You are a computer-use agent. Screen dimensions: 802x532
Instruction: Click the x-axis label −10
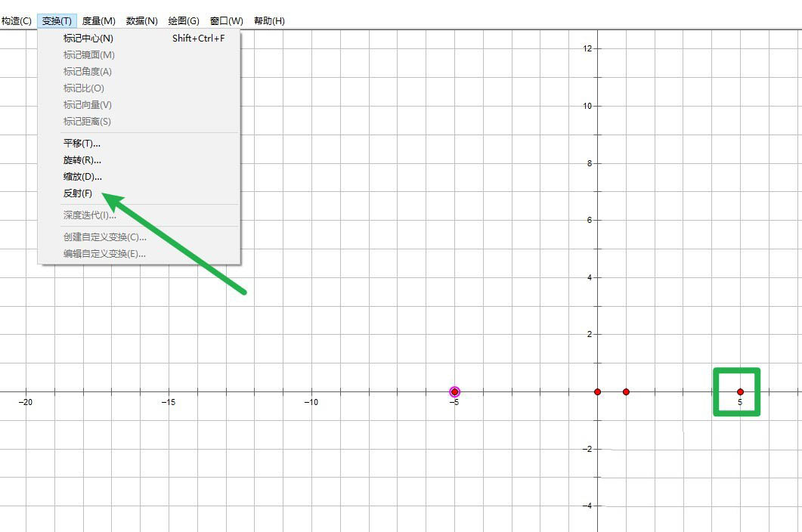point(311,402)
